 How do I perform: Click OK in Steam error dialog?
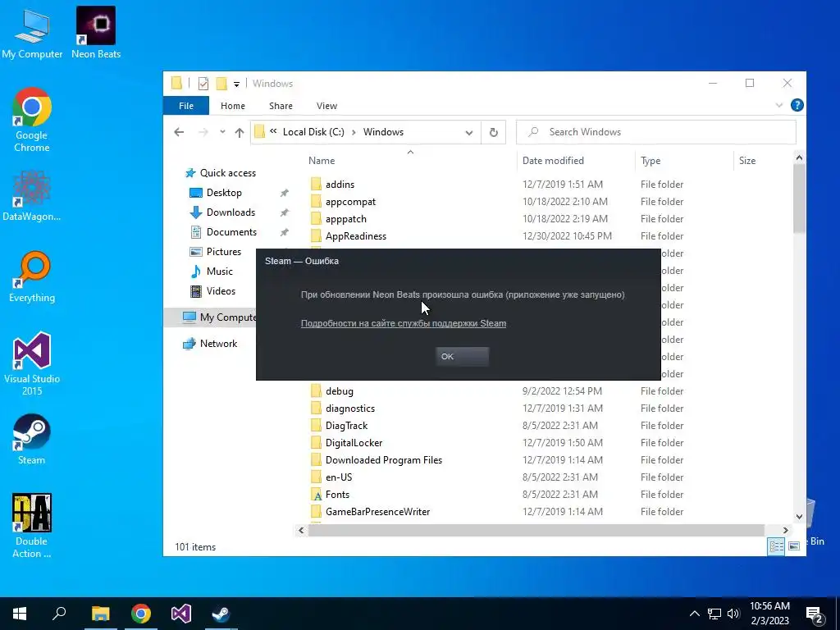pos(462,357)
